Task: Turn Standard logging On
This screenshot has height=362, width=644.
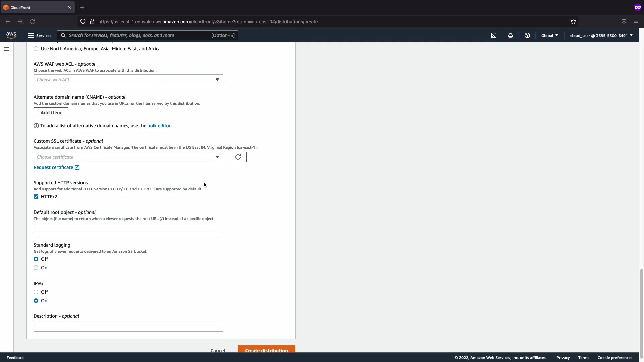Action: click(36, 268)
